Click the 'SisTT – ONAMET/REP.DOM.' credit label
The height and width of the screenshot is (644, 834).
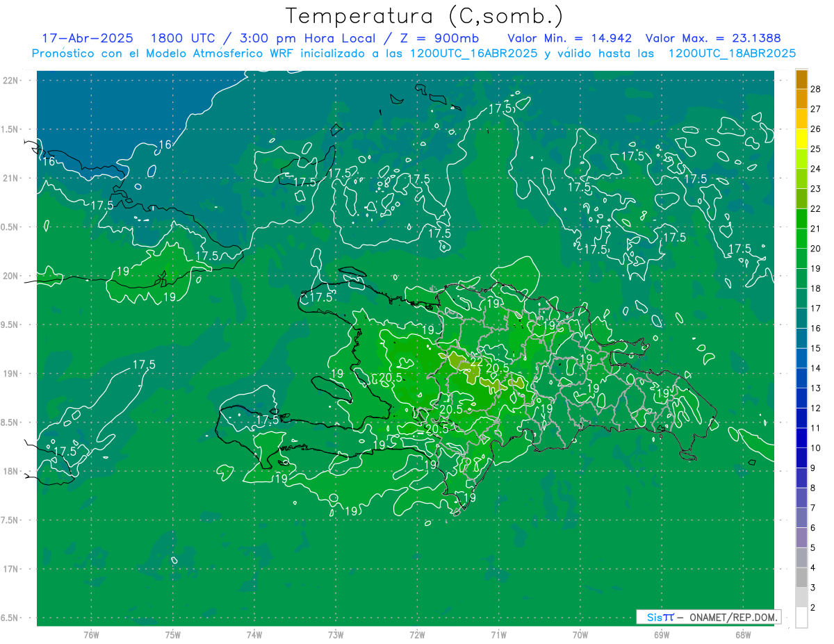click(x=709, y=617)
